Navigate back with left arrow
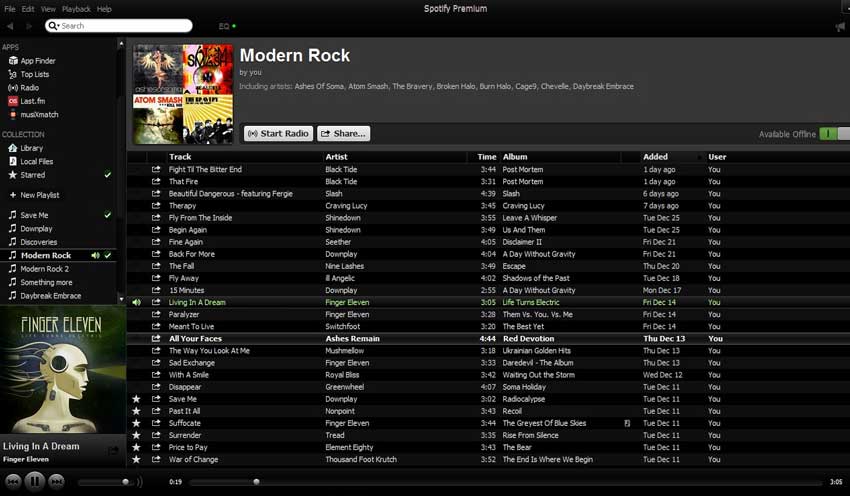The height and width of the screenshot is (496, 850). (x=10, y=26)
